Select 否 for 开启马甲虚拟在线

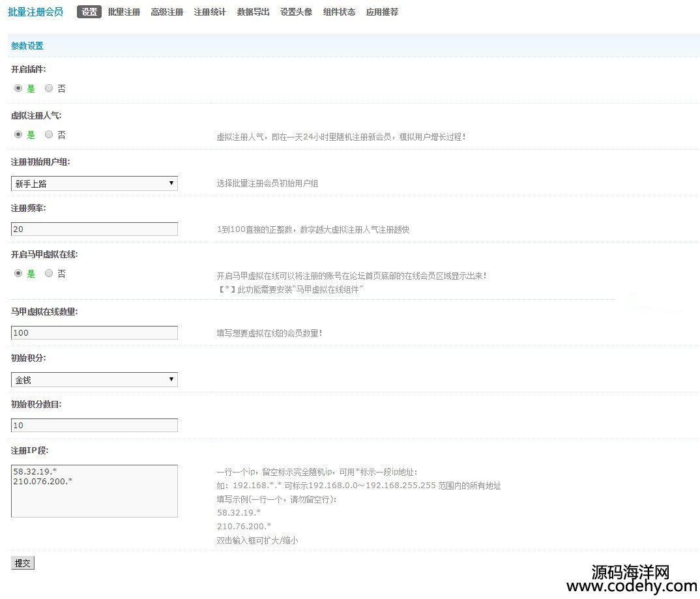pyautogui.click(x=49, y=274)
